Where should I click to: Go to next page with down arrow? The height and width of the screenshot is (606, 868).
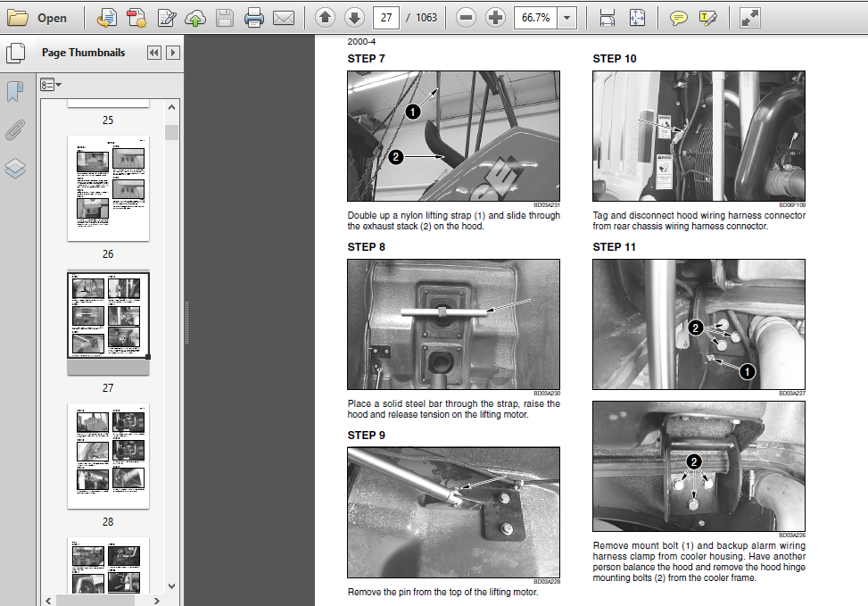(x=354, y=18)
